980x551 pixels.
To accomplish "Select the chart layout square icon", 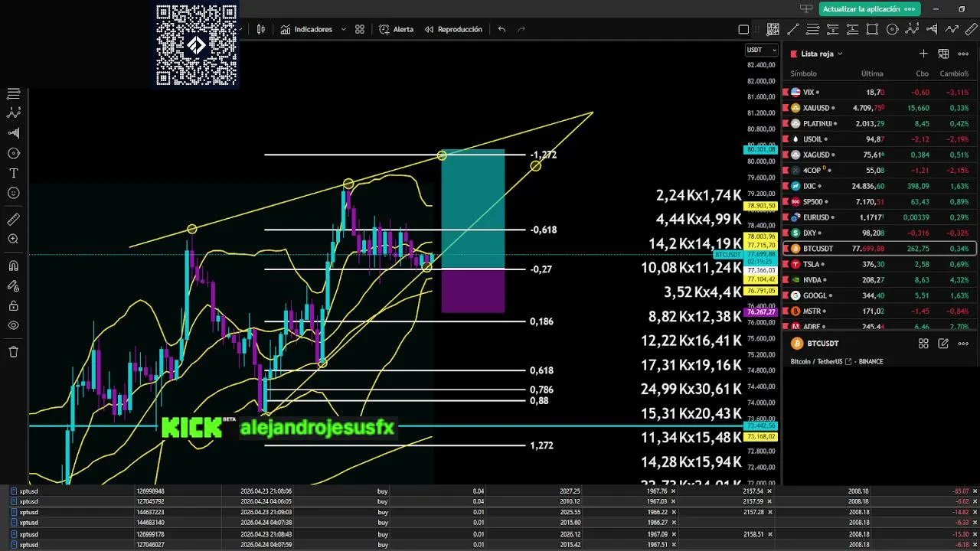I will pos(743,30).
